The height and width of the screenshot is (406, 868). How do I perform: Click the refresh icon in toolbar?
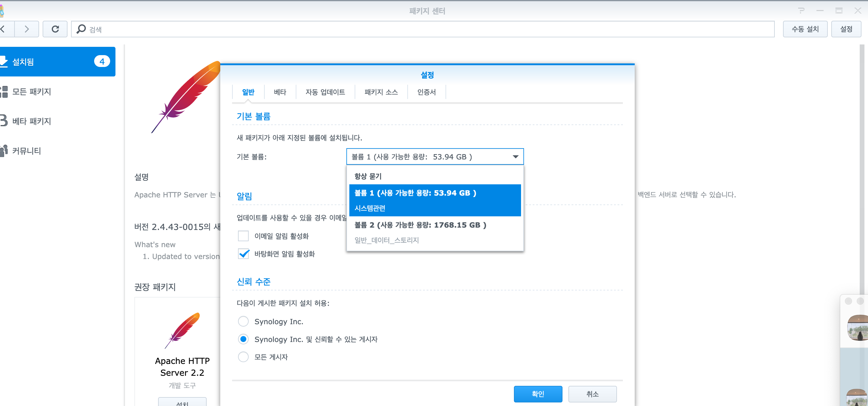click(x=55, y=29)
